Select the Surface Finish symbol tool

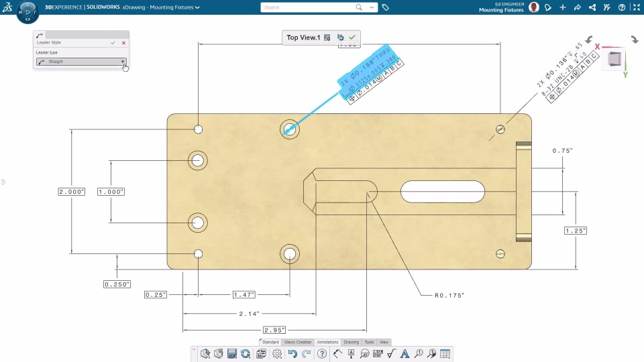391,354
